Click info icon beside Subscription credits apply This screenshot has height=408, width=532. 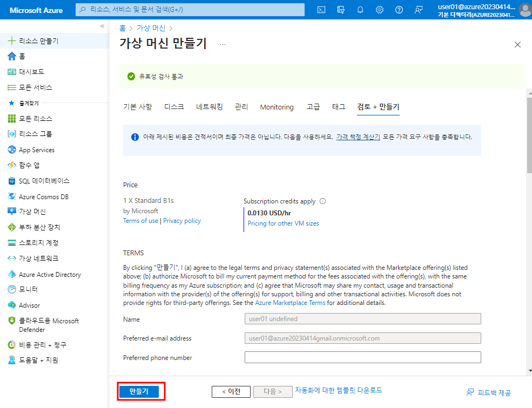[322, 201]
